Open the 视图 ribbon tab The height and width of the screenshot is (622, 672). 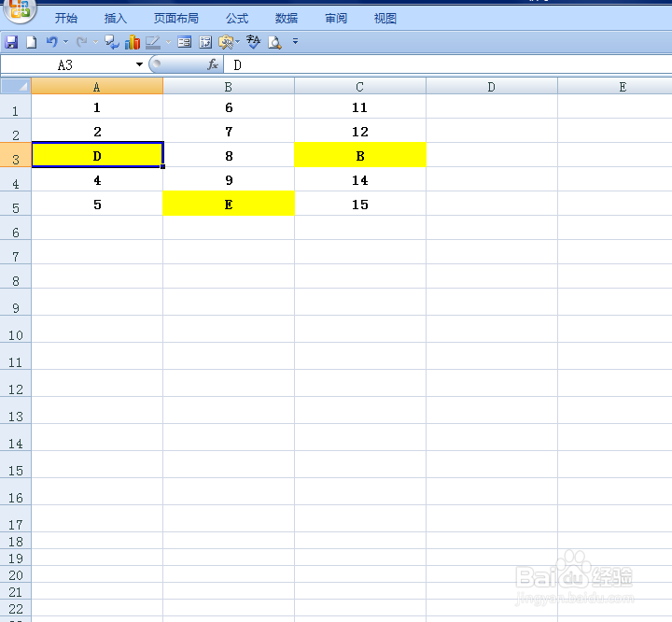(385, 19)
